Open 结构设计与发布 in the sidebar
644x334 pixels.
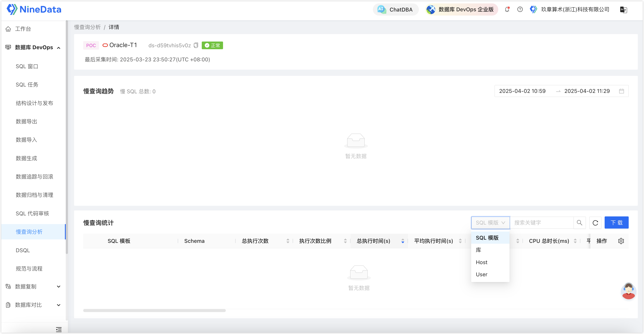pyautogui.click(x=34, y=103)
